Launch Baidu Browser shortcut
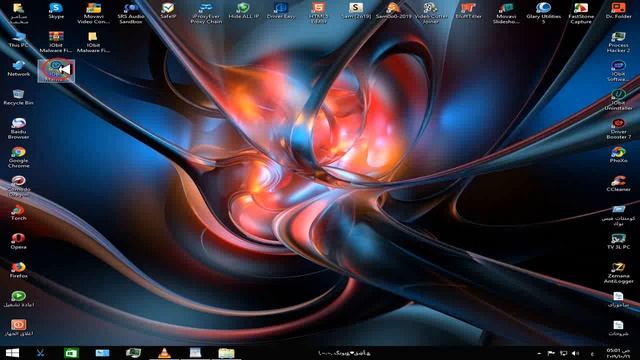 18,128
